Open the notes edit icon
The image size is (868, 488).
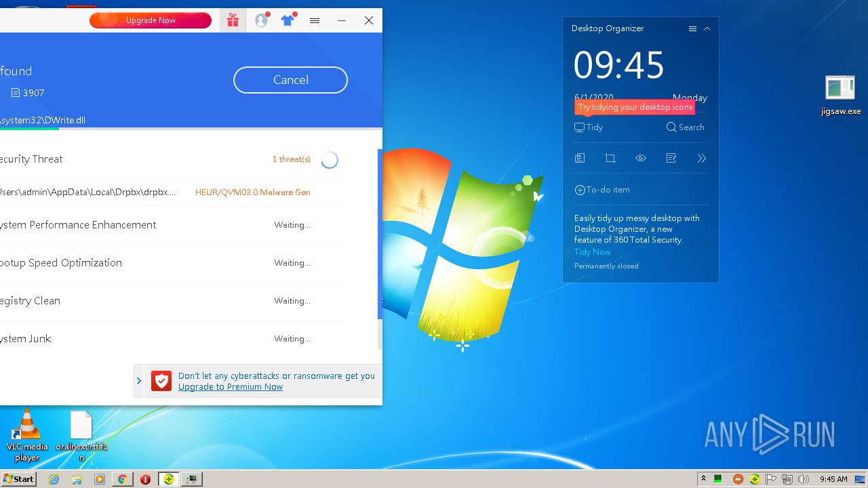(671, 158)
